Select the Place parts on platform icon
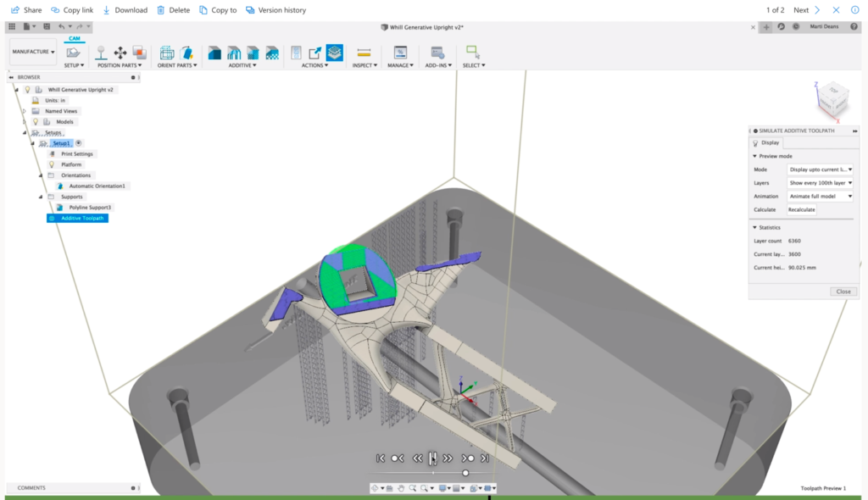Viewport: 868px width, 500px height. [x=101, y=53]
